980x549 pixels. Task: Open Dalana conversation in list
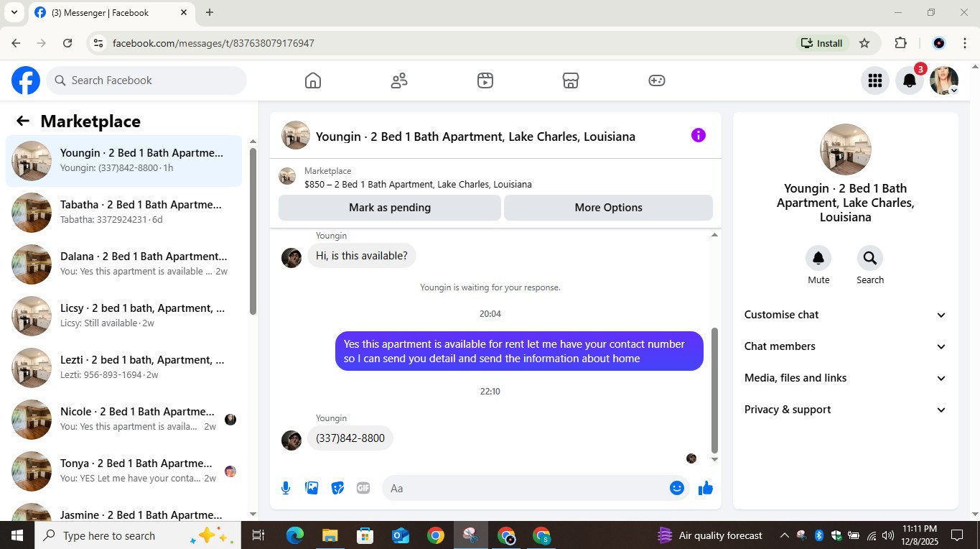[124, 264]
